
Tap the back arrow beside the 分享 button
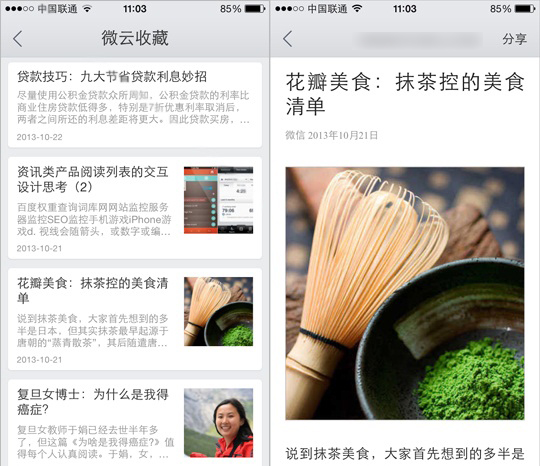[x=288, y=39]
